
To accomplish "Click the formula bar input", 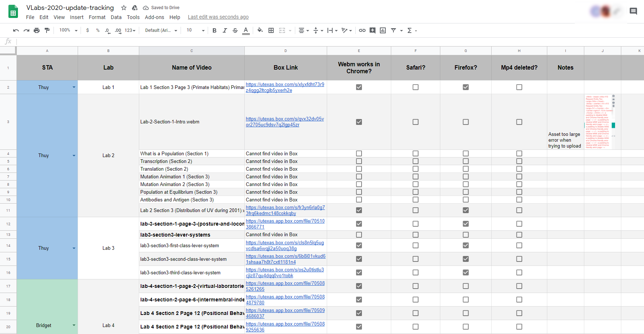I will pyautogui.click(x=330, y=41).
